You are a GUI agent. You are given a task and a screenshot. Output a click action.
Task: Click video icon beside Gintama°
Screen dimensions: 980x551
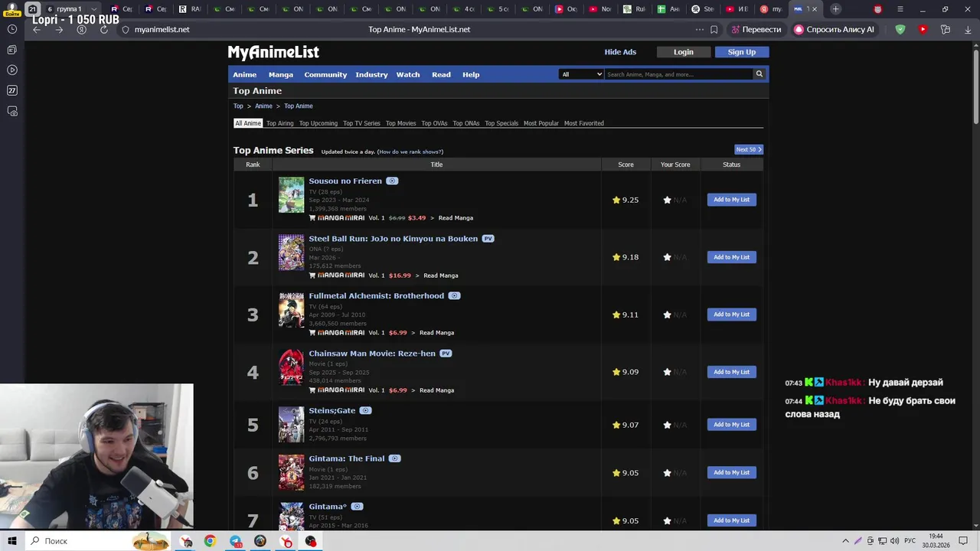[357, 507]
